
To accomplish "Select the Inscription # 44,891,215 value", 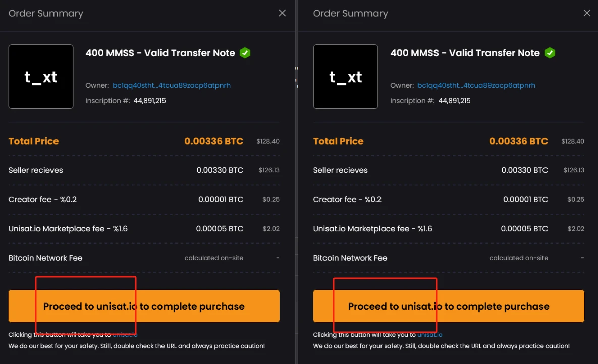I will [x=150, y=100].
